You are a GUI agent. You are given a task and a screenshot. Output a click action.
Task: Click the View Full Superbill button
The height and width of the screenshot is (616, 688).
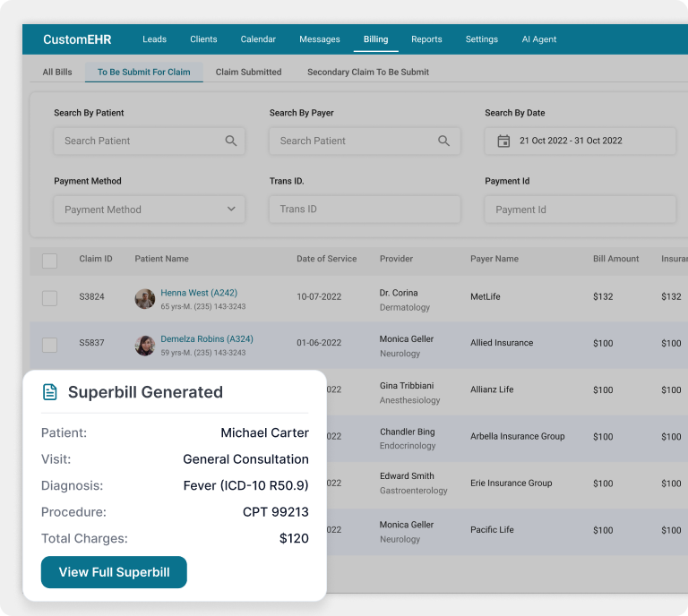pyautogui.click(x=114, y=572)
